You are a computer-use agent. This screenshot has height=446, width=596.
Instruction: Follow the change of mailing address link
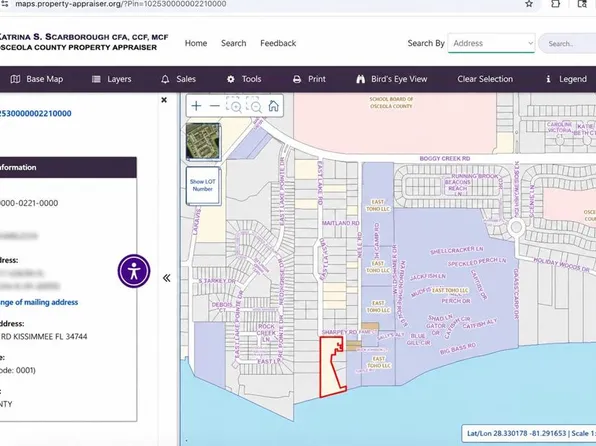39,302
